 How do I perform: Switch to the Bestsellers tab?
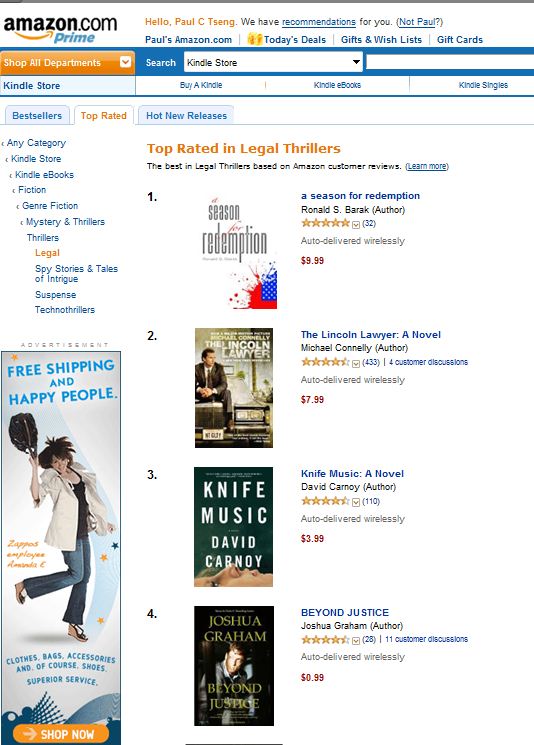coord(37,115)
